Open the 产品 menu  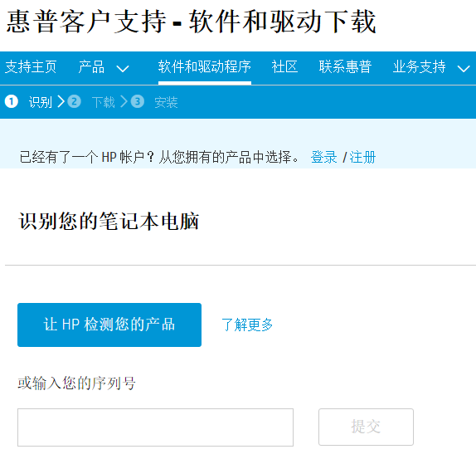coord(91,67)
